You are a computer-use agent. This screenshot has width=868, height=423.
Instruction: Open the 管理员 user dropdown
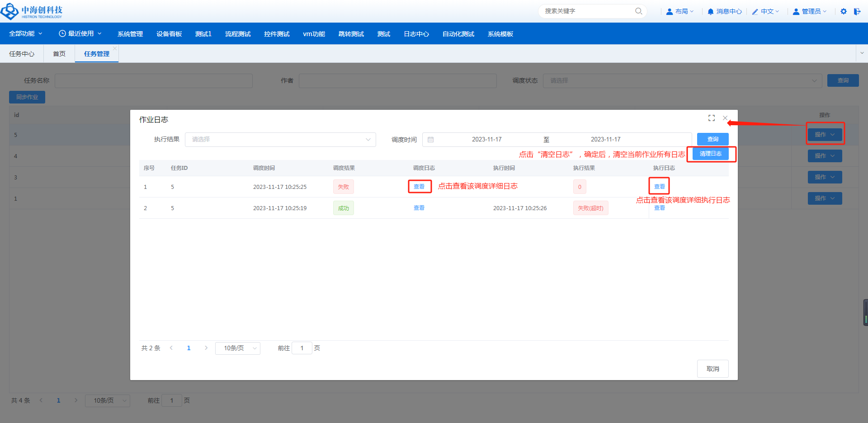coord(811,11)
